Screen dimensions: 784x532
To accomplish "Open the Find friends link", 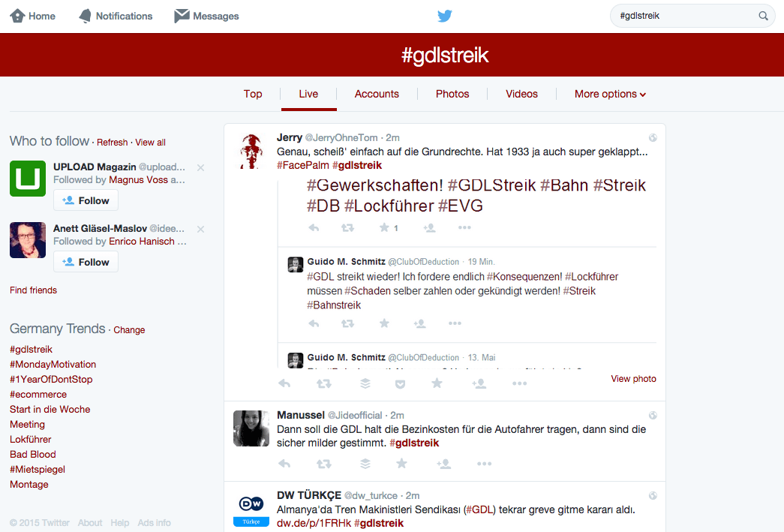I will [x=34, y=290].
